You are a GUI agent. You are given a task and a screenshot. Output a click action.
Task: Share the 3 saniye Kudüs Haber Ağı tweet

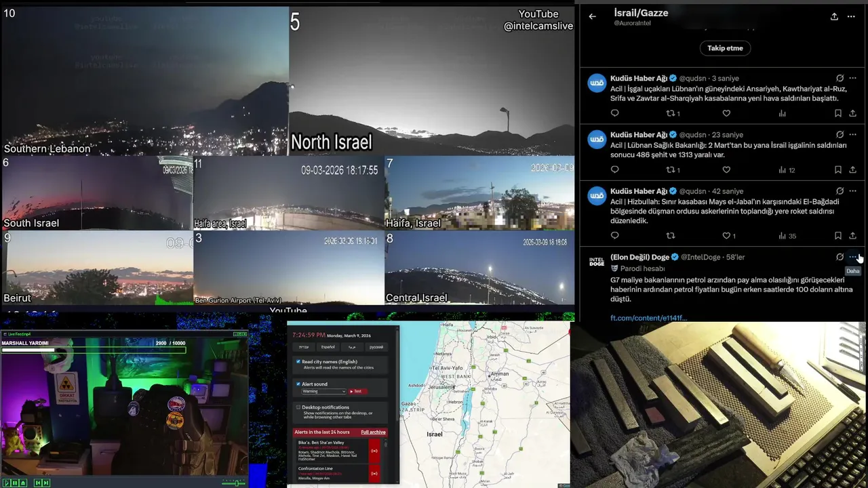coord(852,113)
